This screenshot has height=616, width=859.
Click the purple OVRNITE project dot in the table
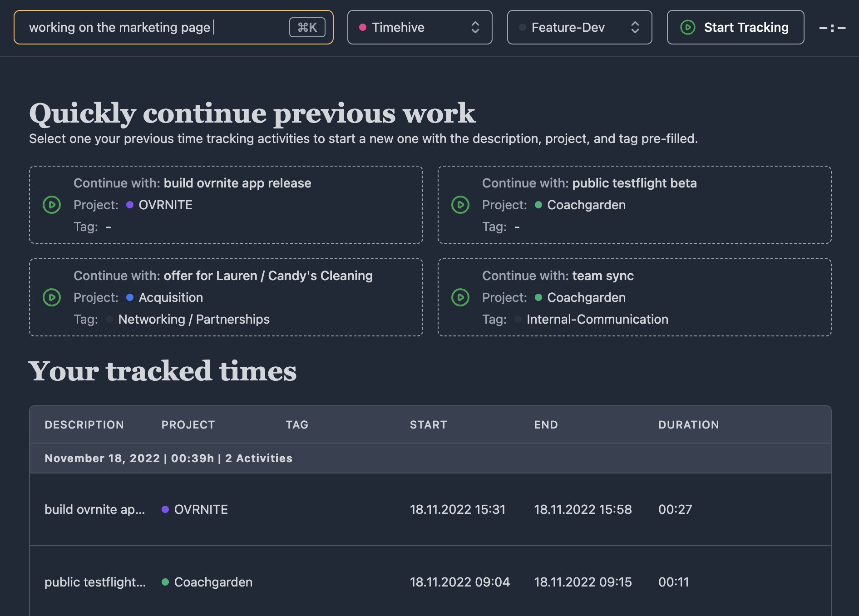[165, 509]
